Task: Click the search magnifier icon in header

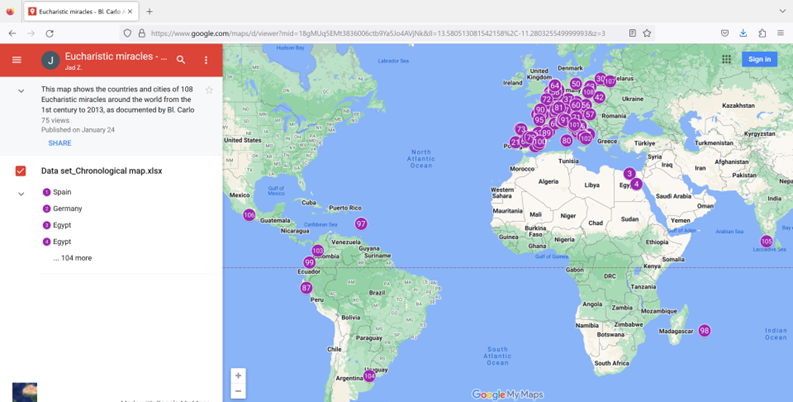Action: point(181,60)
